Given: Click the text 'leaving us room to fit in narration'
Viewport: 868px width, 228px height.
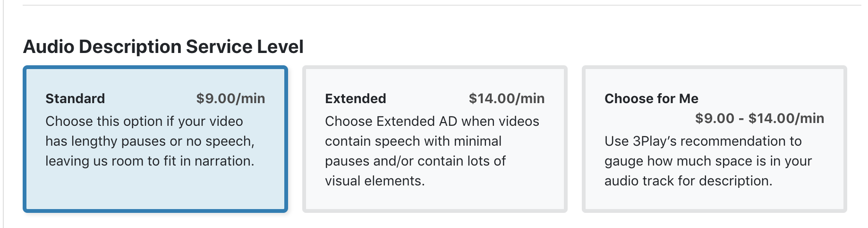Looking at the screenshot, I should (150, 161).
